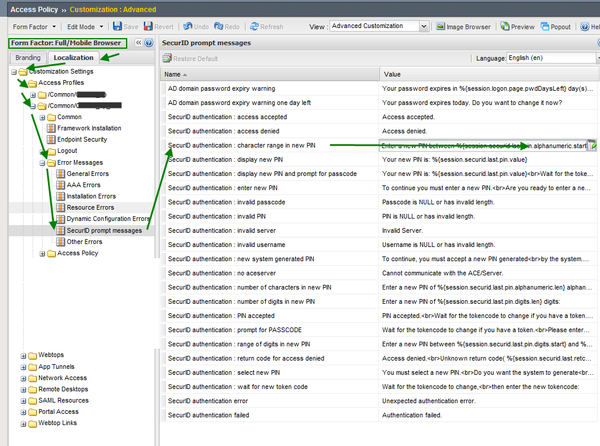Switch to the Branding tab
The width and height of the screenshot is (600, 446).
tap(28, 58)
